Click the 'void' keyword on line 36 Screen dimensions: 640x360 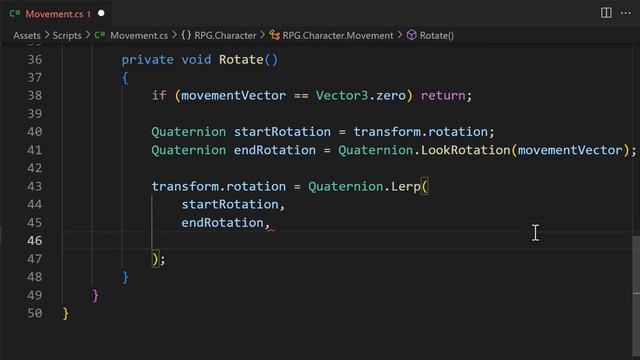point(196,60)
